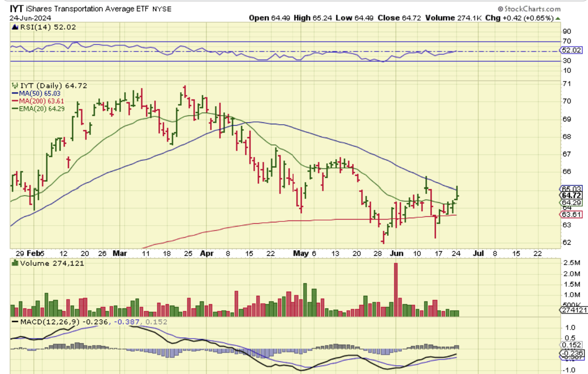Image resolution: width=588 pixels, height=374 pixels.
Task: Click the Apr label on the date axis
Action: click(x=207, y=254)
